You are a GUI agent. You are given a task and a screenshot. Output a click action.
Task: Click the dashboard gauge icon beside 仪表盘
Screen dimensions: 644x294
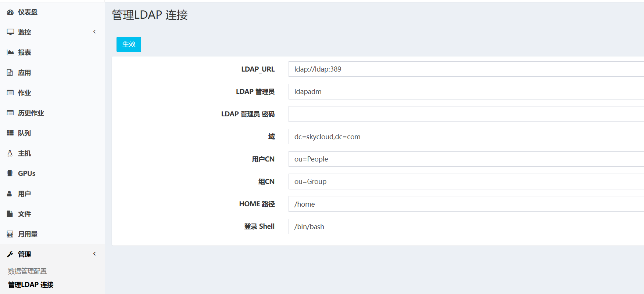coord(10,12)
